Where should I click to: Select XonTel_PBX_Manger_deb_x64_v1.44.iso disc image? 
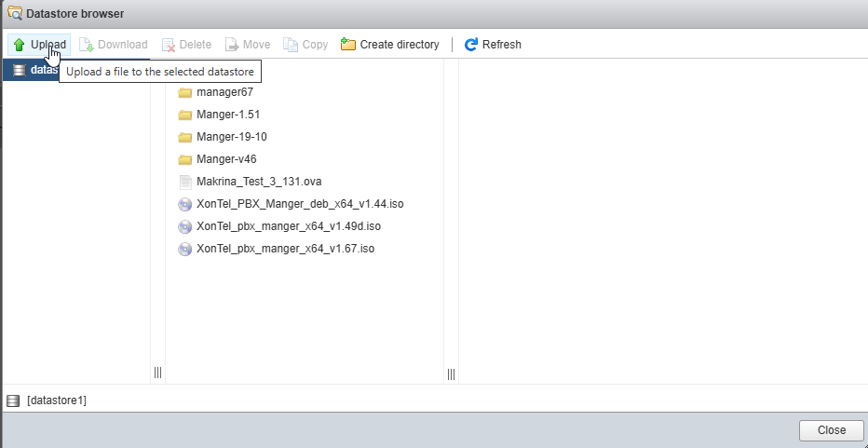click(x=300, y=204)
